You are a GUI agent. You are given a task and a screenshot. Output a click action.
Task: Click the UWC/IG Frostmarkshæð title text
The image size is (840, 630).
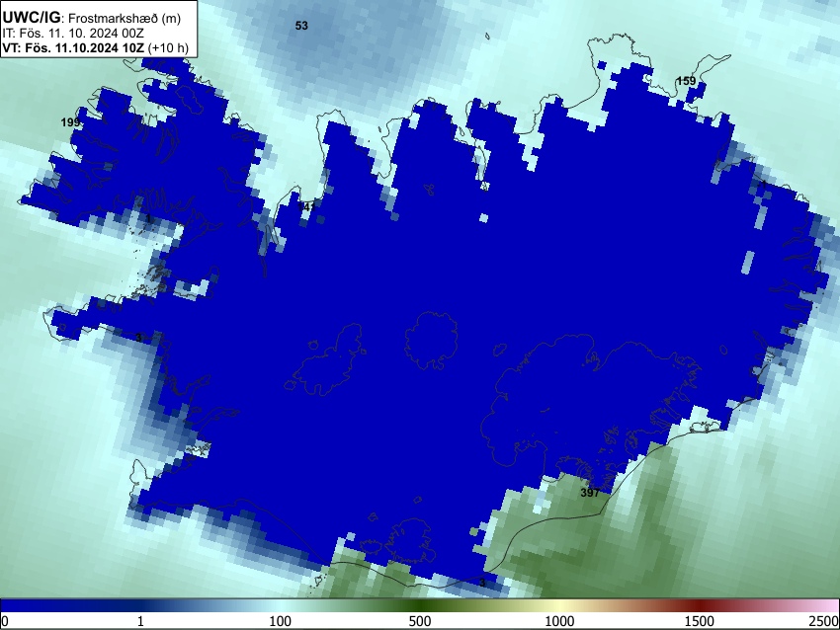tap(91, 18)
